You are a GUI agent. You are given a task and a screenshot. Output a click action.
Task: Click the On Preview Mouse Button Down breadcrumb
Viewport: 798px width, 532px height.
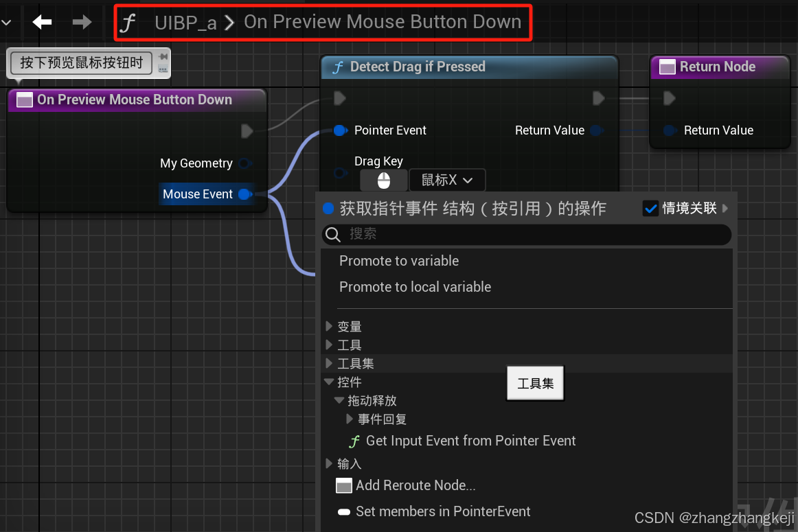tap(383, 22)
